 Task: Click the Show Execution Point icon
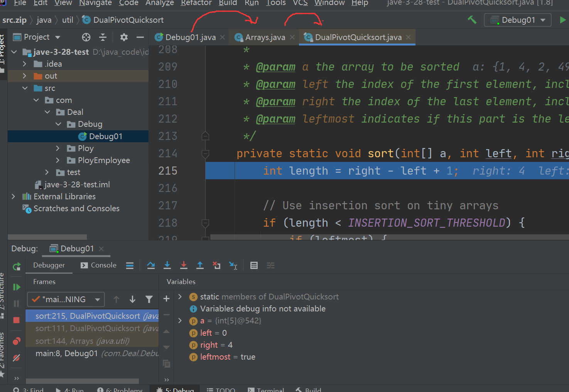point(130,266)
